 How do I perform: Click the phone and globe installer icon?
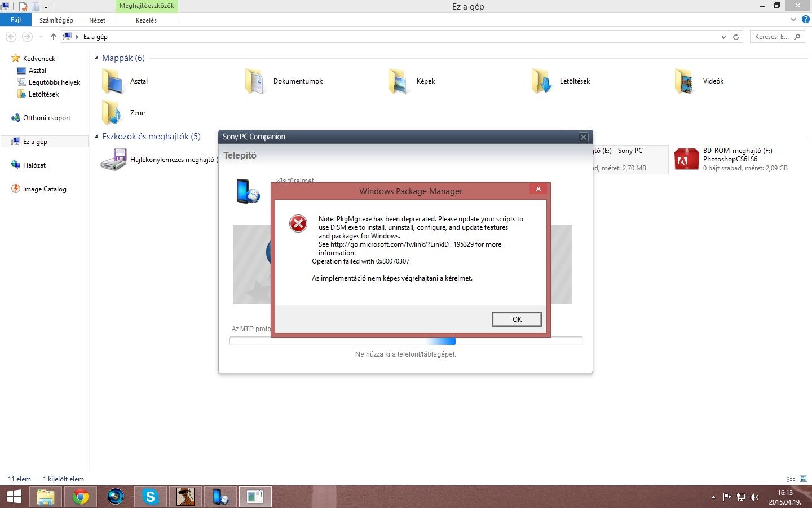click(248, 191)
